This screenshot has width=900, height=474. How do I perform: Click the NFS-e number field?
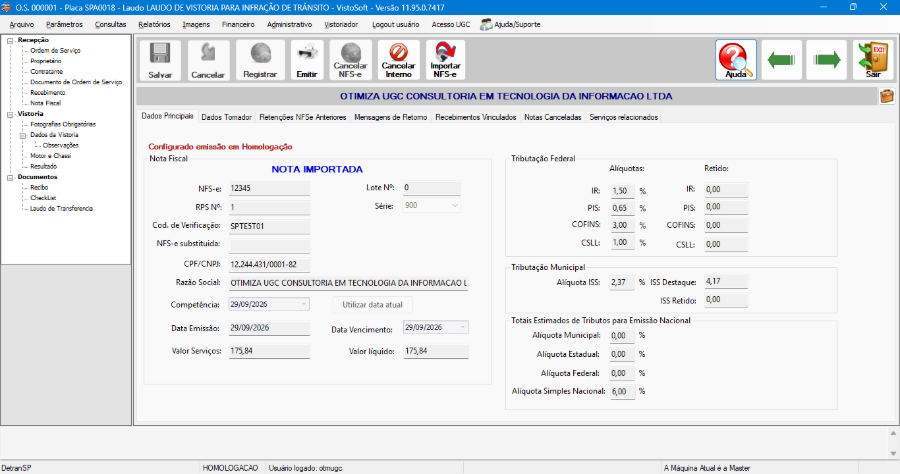coord(269,188)
